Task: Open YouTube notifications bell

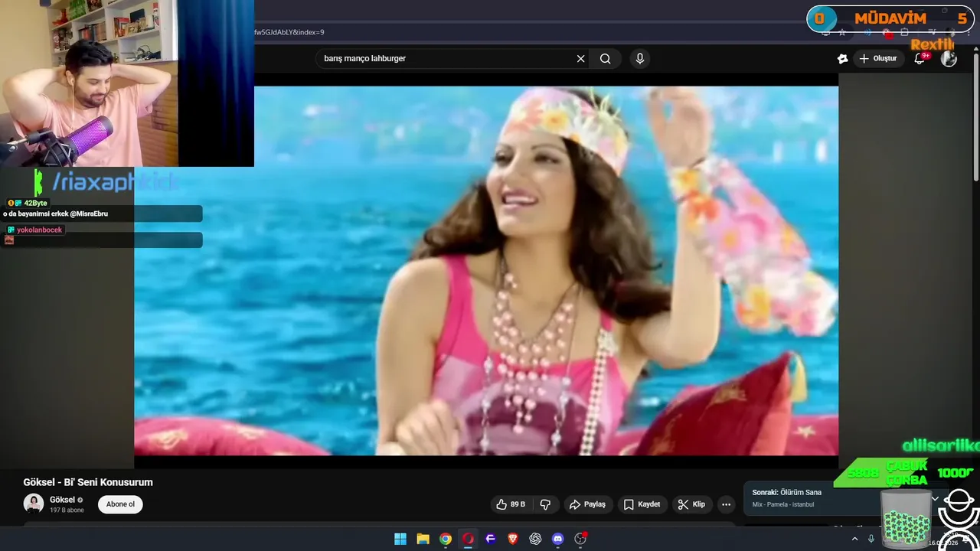Action: click(920, 59)
